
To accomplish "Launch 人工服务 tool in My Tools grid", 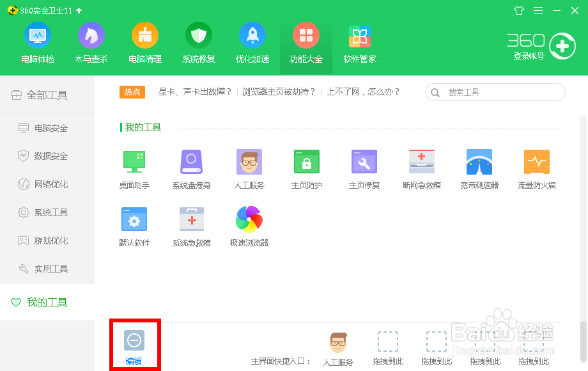I will pos(249,169).
